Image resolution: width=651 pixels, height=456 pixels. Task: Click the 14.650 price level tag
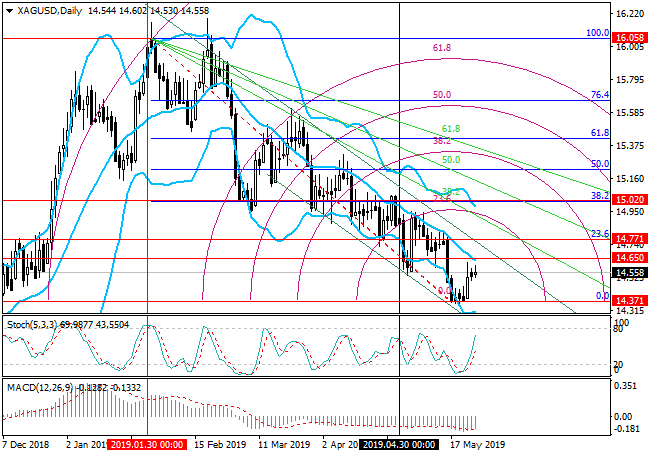tap(629, 258)
